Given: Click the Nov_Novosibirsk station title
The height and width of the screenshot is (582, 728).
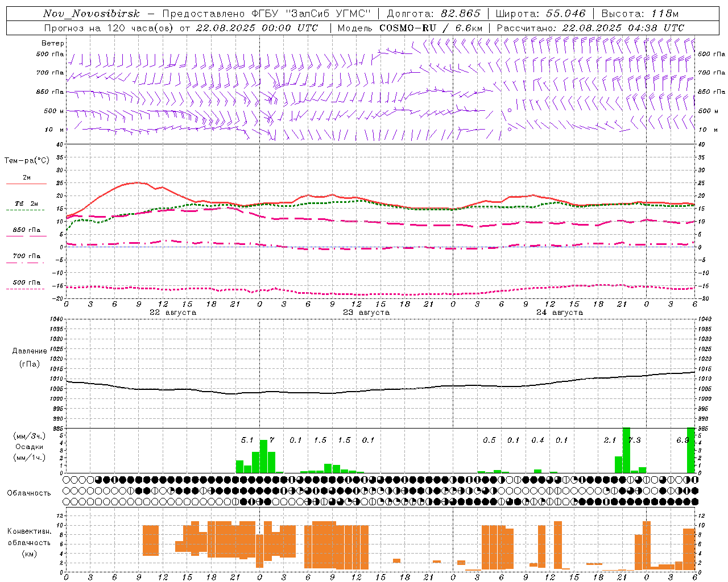Looking at the screenshot, I should point(92,14).
